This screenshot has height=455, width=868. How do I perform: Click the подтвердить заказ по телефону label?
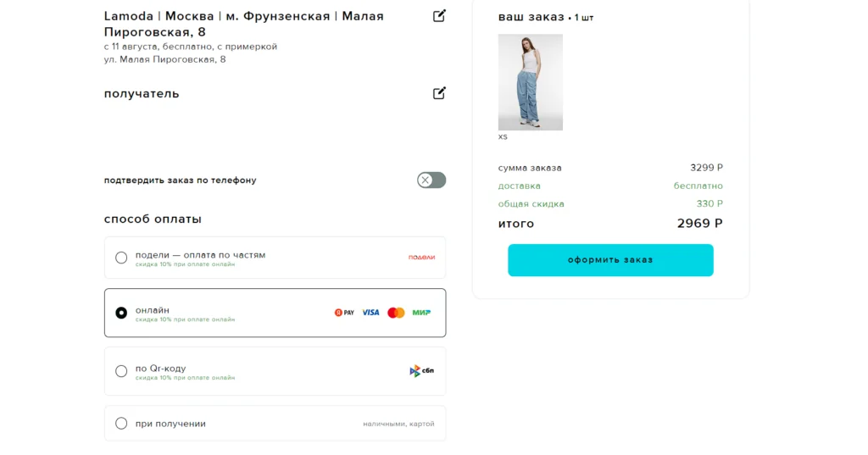point(180,180)
